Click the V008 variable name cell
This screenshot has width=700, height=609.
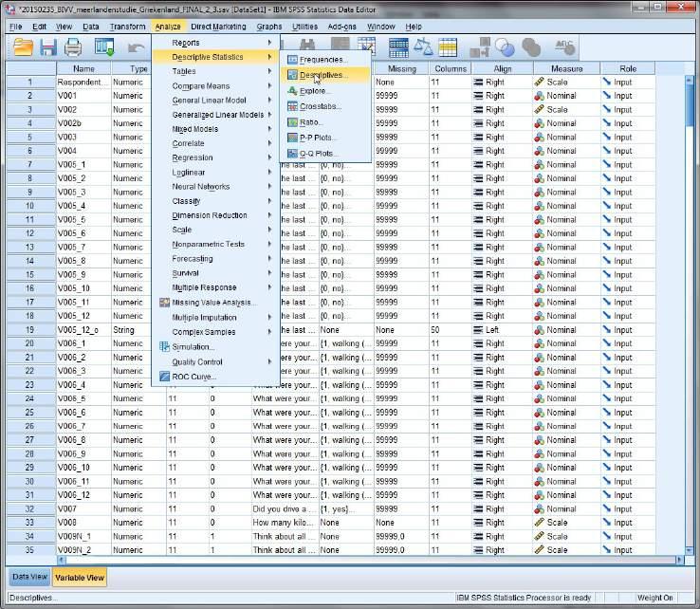[83, 523]
